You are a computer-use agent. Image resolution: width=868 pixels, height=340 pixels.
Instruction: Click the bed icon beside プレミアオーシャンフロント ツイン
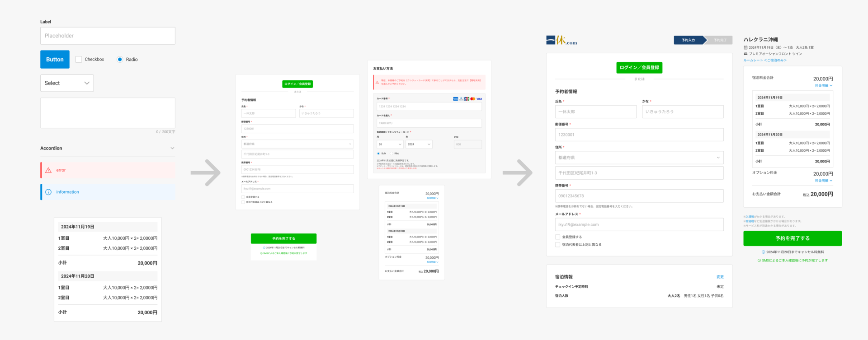[x=745, y=54]
